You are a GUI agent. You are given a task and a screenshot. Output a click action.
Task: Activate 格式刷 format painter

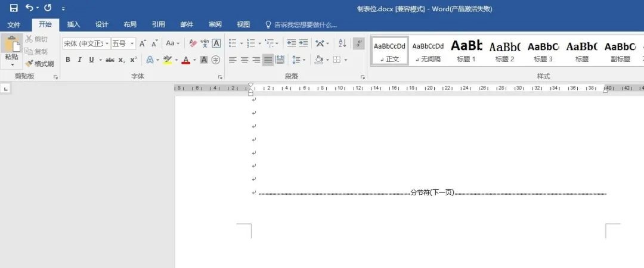point(39,64)
